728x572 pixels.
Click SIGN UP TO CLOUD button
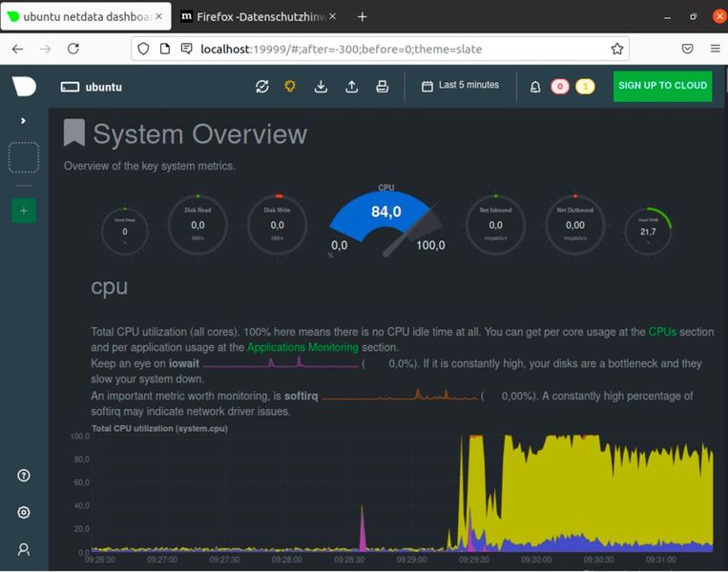click(x=662, y=86)
